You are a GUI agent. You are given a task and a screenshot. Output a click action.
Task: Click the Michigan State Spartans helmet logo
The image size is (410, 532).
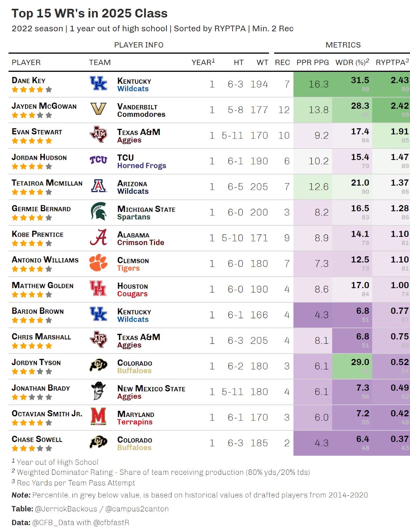pos(98,211)
